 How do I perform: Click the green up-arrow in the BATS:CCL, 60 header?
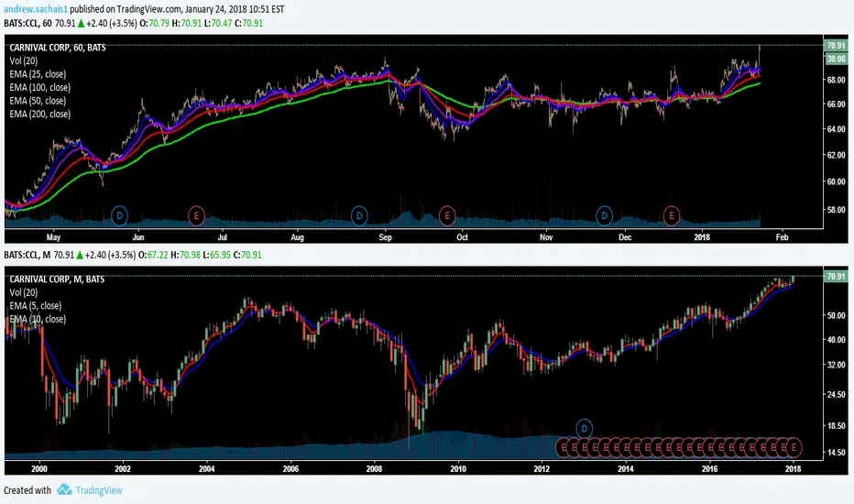click(81, 24)
